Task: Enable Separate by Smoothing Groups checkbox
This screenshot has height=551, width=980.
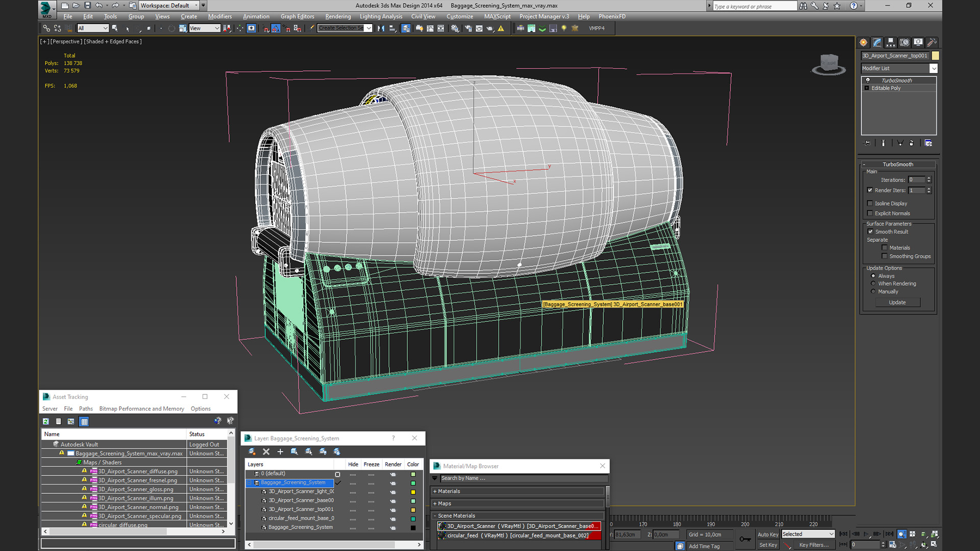Action: [x=885, y=256]
